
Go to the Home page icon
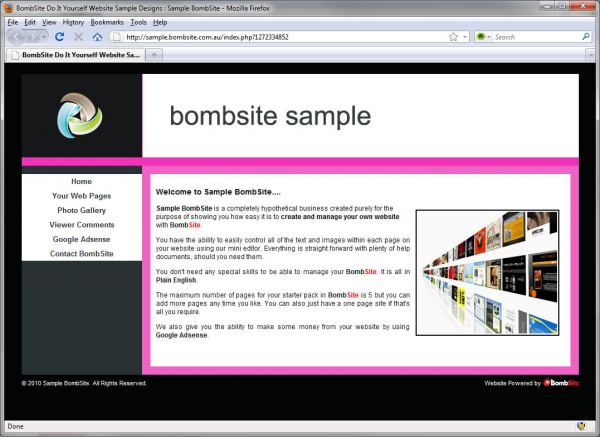[98, 37]
